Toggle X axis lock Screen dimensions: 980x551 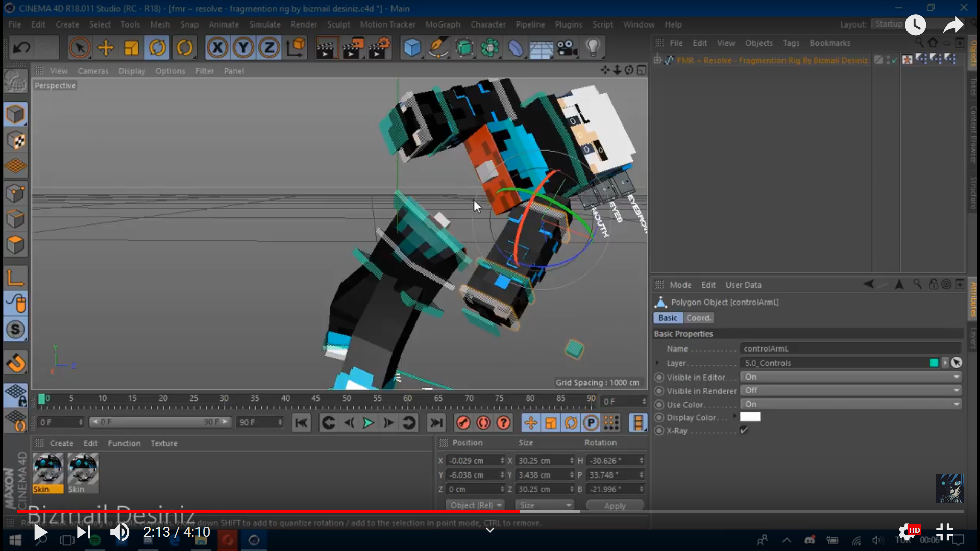[218, 48]
